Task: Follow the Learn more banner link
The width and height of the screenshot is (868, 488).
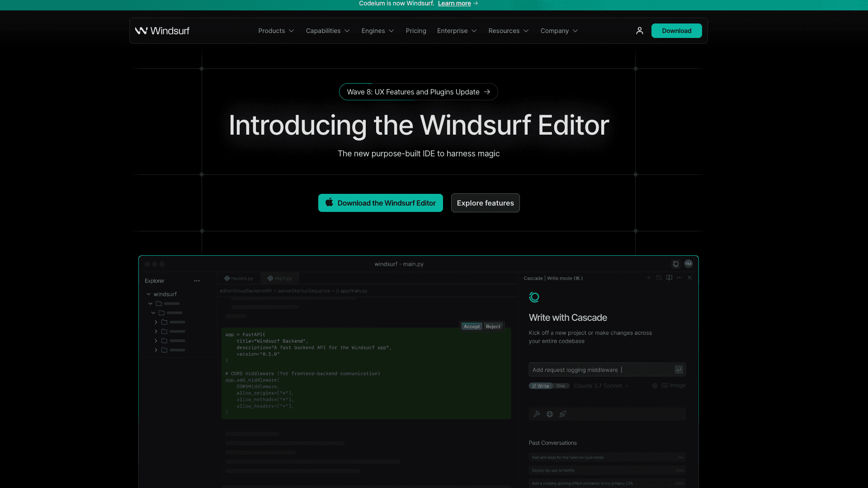Action: point(454,3)
